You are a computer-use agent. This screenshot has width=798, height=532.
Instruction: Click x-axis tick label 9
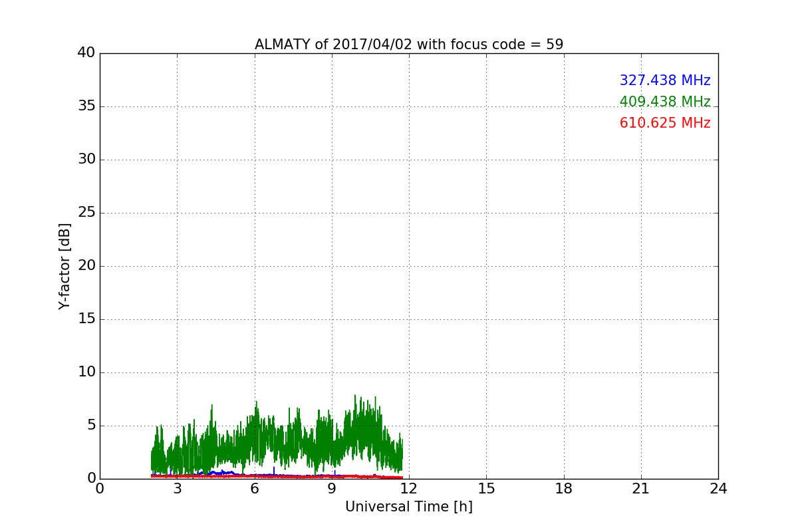(332, 489)
